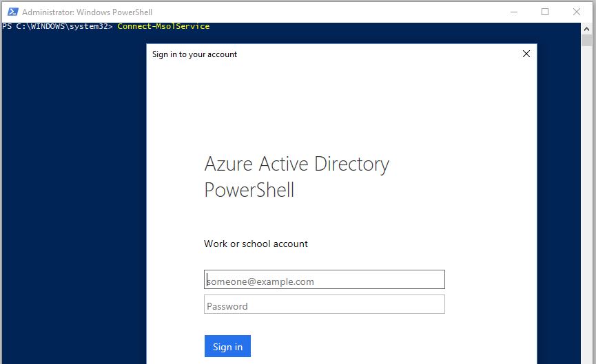This screenshot has height=364, width=596.
Task: Focus the Password field
Action: point(324,305)
